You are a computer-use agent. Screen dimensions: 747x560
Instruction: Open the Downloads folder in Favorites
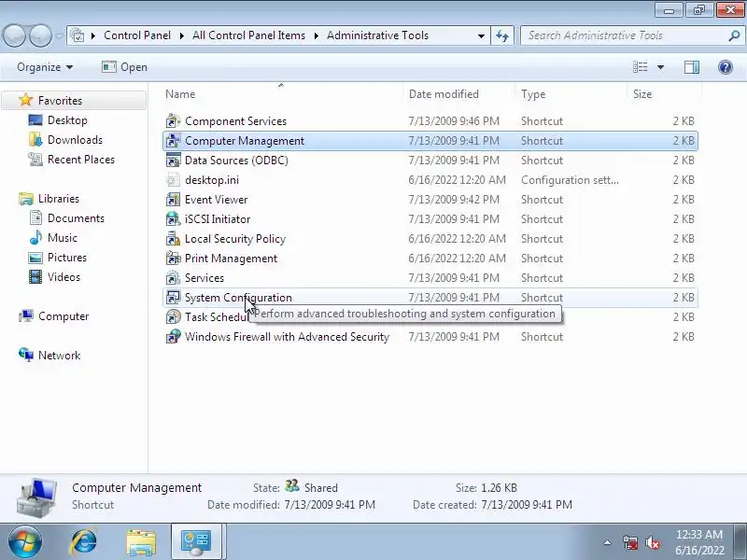[75, 139]
